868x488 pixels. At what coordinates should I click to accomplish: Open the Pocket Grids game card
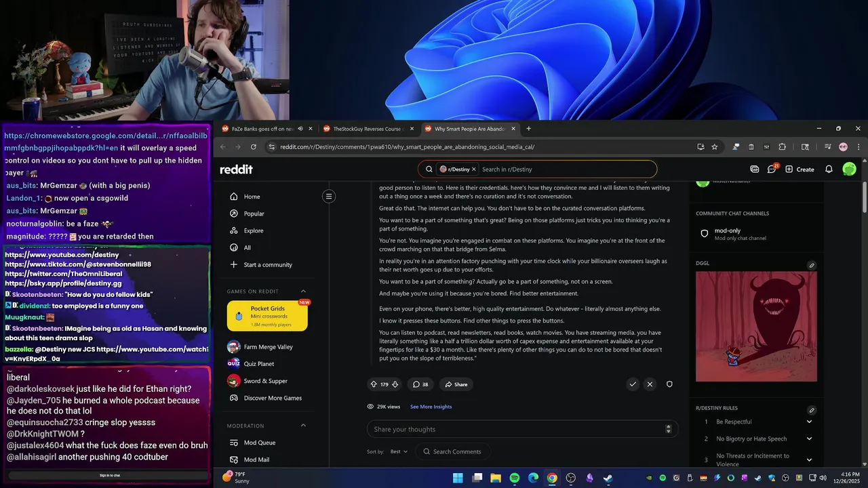coord(267,316)
